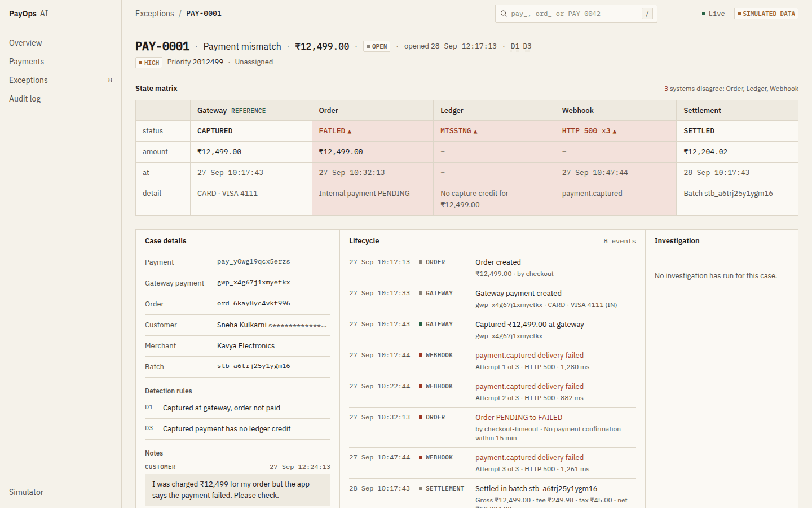Click lifecycle event 'Gateway payment created'
This screenshot has height=508, width=812.
tap(492, 299)
